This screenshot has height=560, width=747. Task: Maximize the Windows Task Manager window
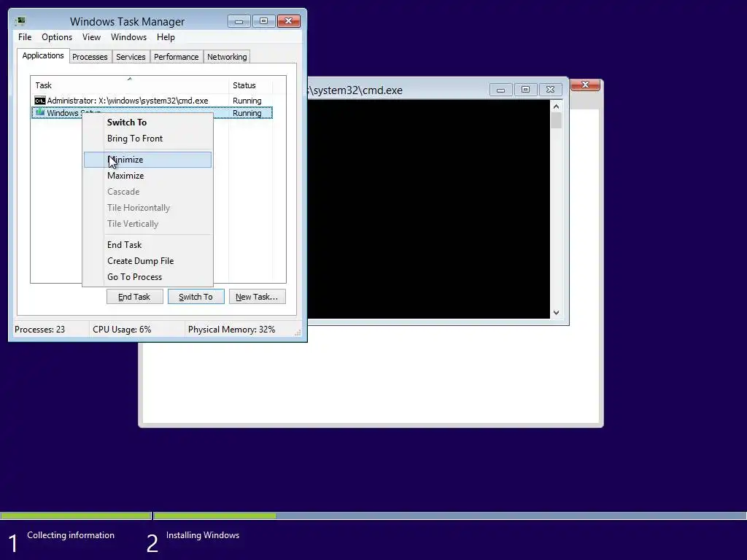[263, 21]
